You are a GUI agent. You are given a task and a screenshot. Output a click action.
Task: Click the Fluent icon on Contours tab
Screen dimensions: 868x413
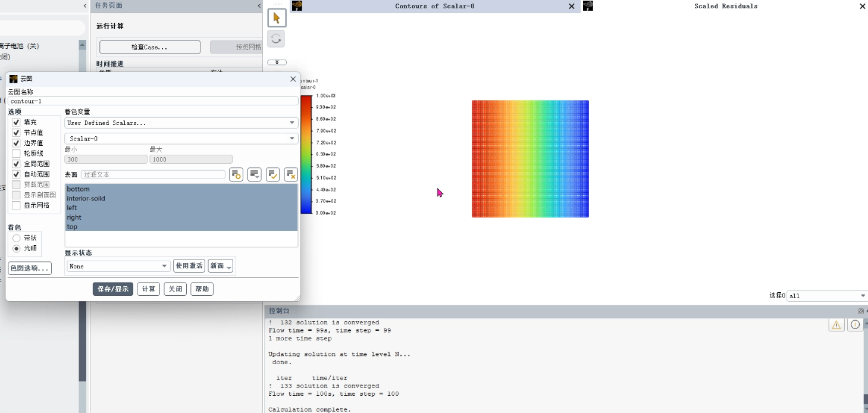(x=297, y=6)
